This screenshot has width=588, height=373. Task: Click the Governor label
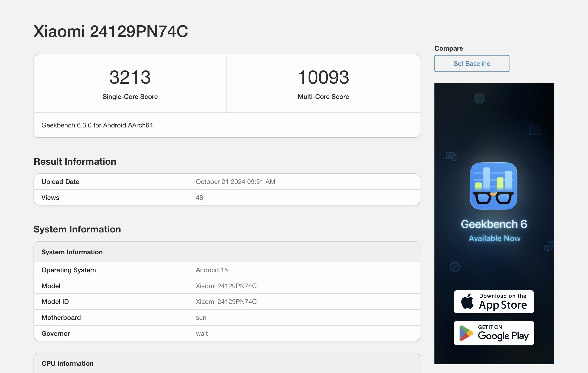click(x=56, y=333)
